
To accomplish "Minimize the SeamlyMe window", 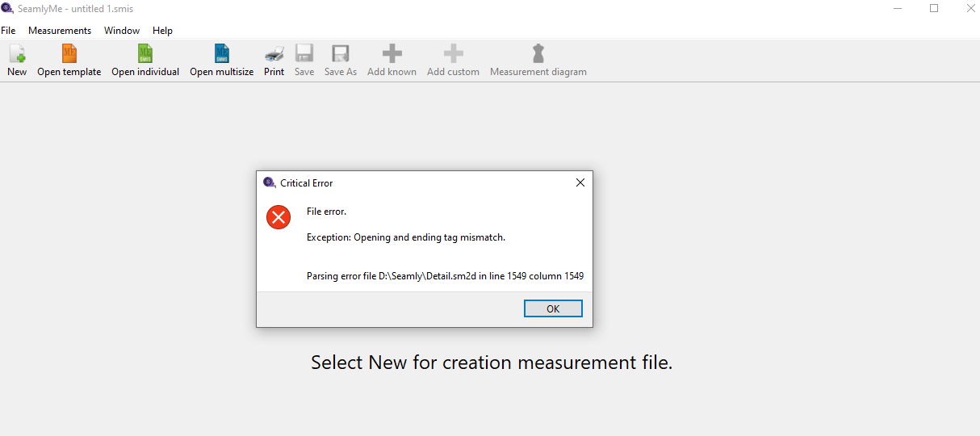I will tap(897, 8).
